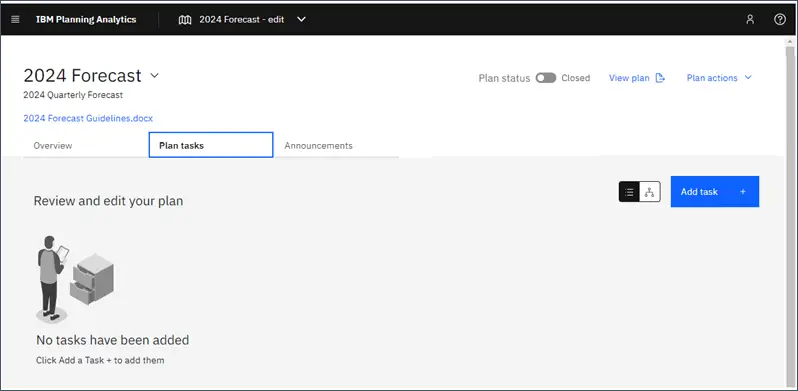Click the plus icon on Add task
This screenshot has width=798, height=391.
pyautogui.click(x=743, y=191)
